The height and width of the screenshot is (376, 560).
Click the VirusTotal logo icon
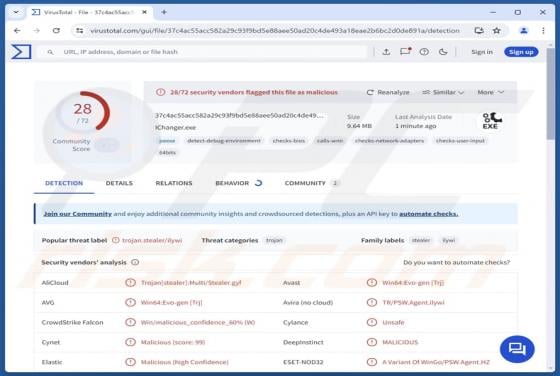click(x=21, y=52)
